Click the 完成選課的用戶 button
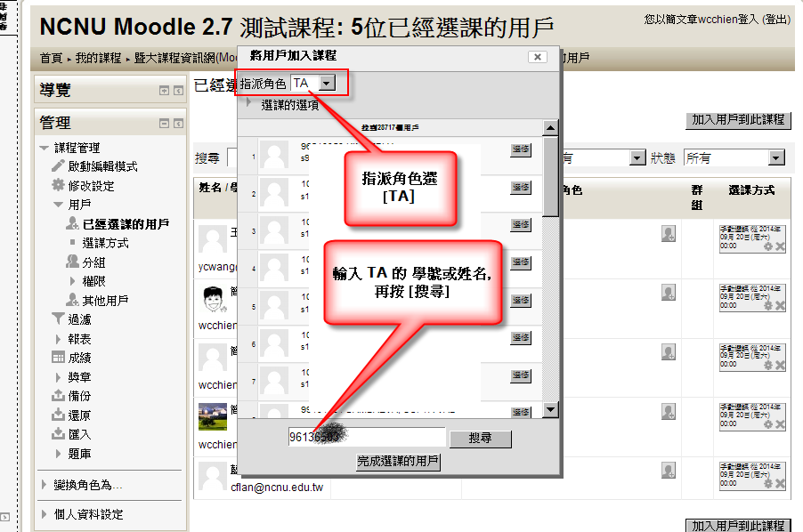Screen dimensions: 803x532 click(398, 462)
